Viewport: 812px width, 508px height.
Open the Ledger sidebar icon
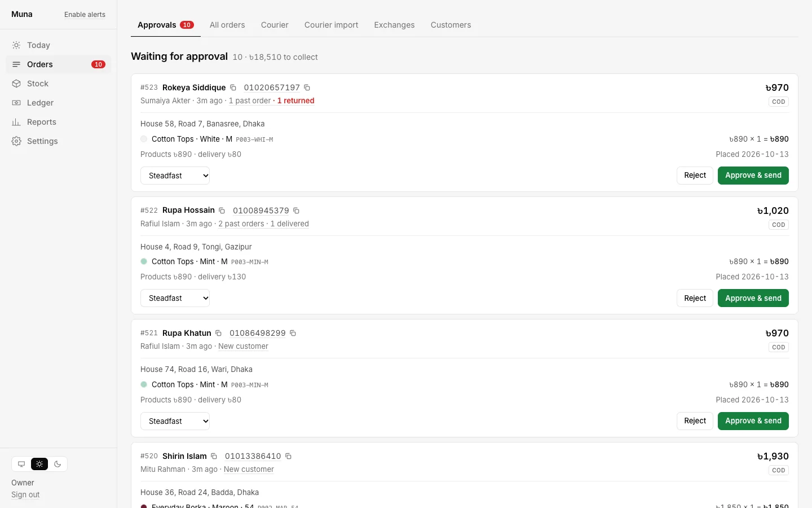coord(16,103)
